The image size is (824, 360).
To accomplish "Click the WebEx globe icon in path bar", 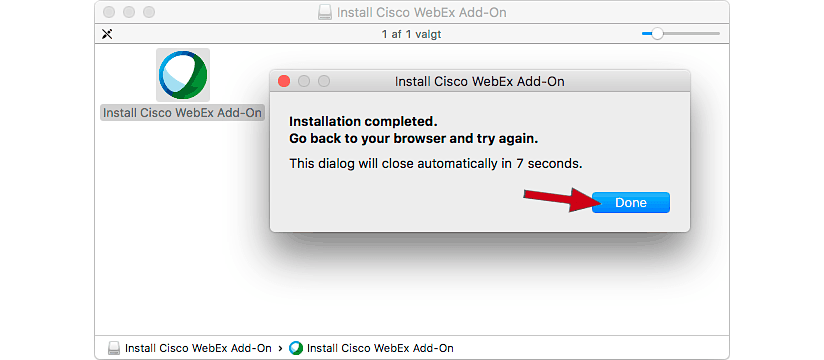I will pyautogui.click(x=296, y=348).
